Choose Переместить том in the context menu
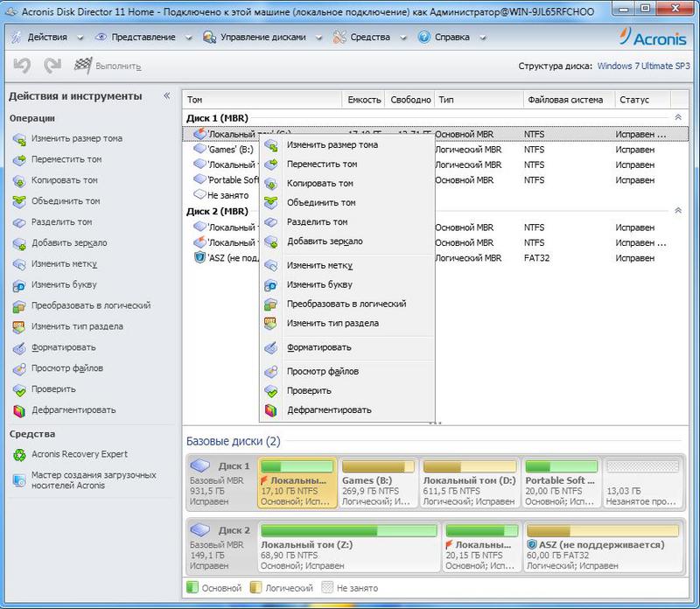 (346, 164)
